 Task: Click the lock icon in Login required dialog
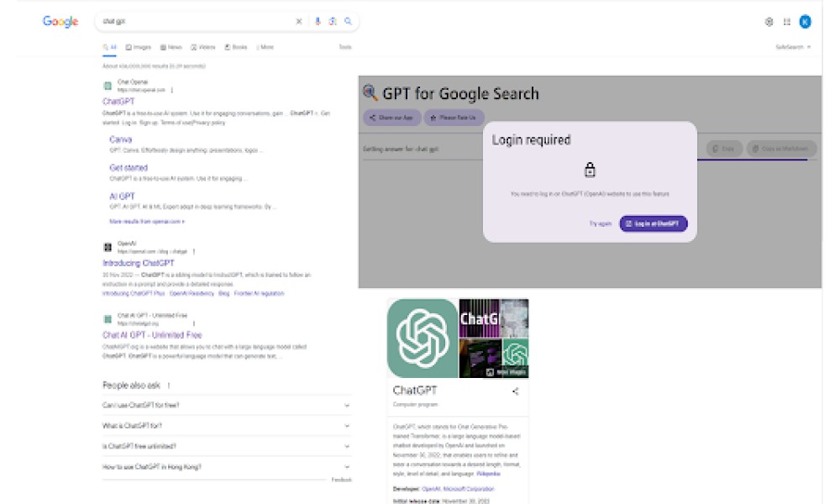pyautogui.click(x=590, y=170)
